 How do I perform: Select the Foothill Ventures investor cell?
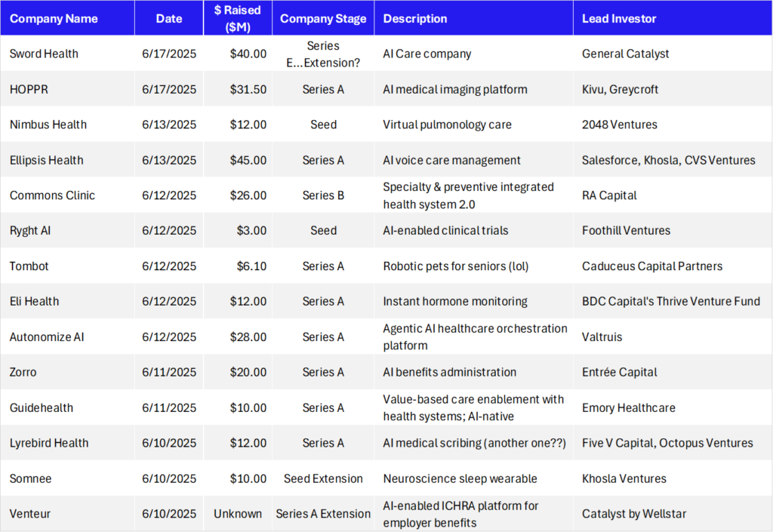pos(673,231)
